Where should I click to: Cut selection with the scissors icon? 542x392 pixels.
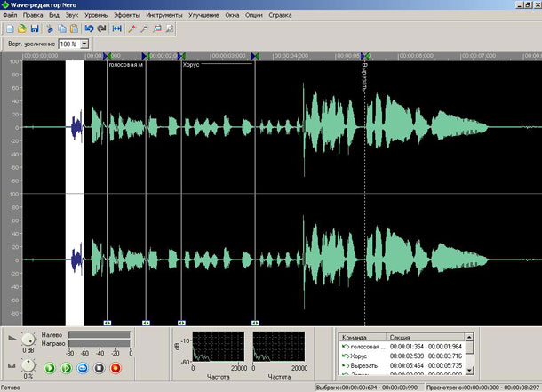pyautogui.click(x=50, y=28)
